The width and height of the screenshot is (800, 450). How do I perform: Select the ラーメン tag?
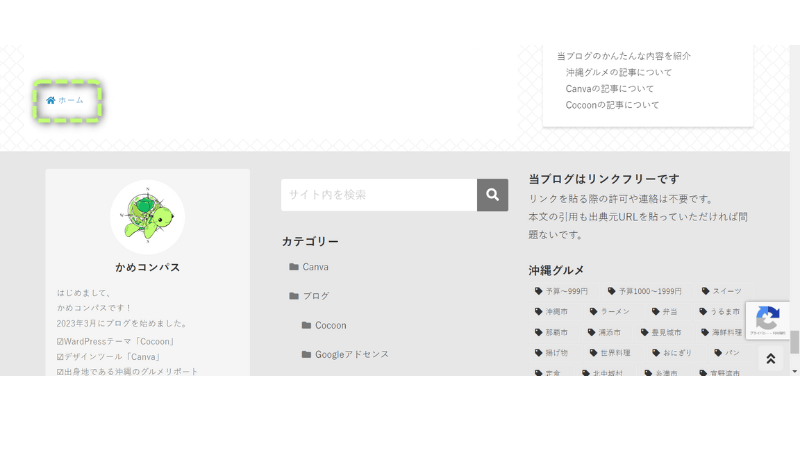609,312
